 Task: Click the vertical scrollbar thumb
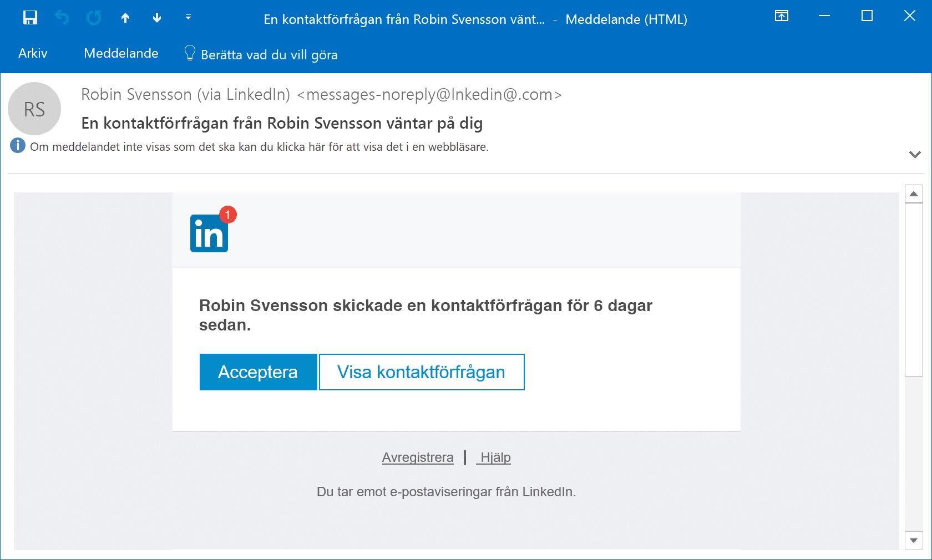[914, 289]
